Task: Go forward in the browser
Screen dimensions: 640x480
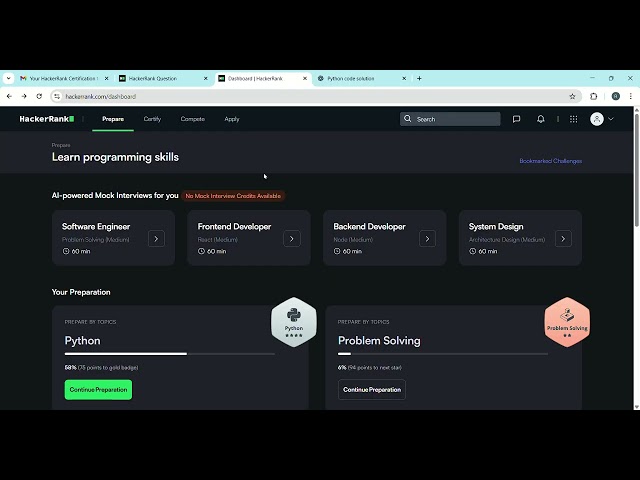Action: pyautogui.click(x=24, y=96)
